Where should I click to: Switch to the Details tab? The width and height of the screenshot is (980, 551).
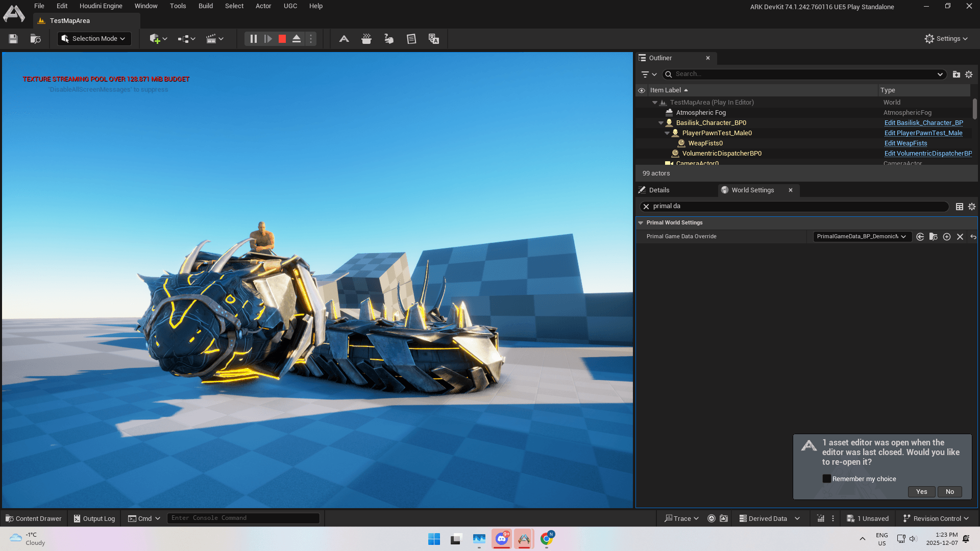tap(659, 190)
